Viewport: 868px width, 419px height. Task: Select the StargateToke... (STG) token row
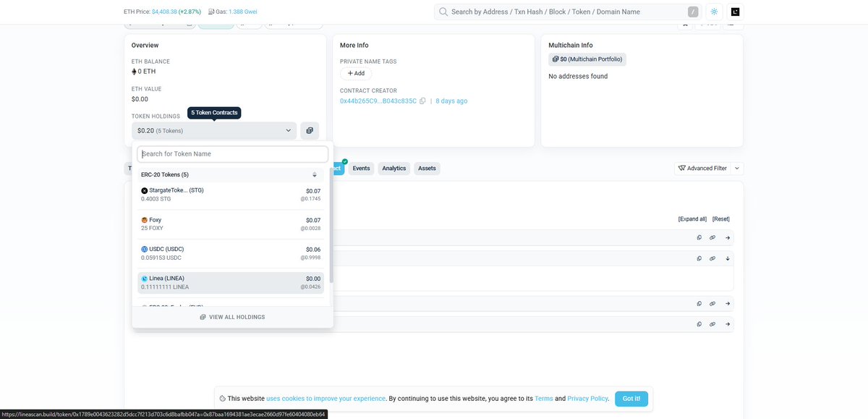tap(231, 195)
